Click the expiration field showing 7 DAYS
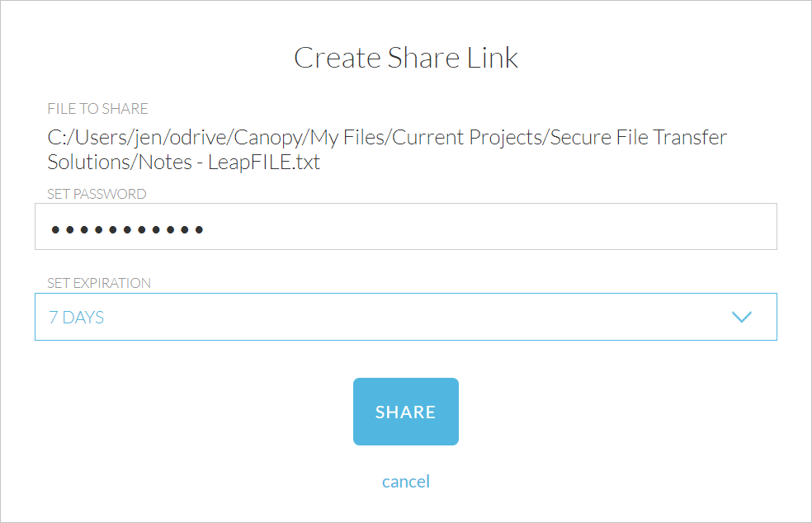Screen dimensions: 812x523 (330, 317)
